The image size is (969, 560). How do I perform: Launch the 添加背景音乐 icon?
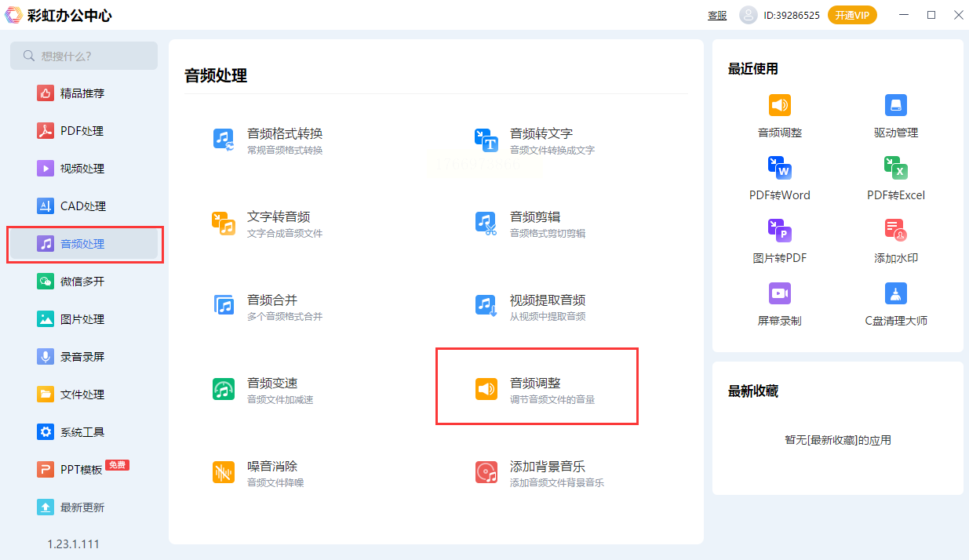(x=486, y=472)
